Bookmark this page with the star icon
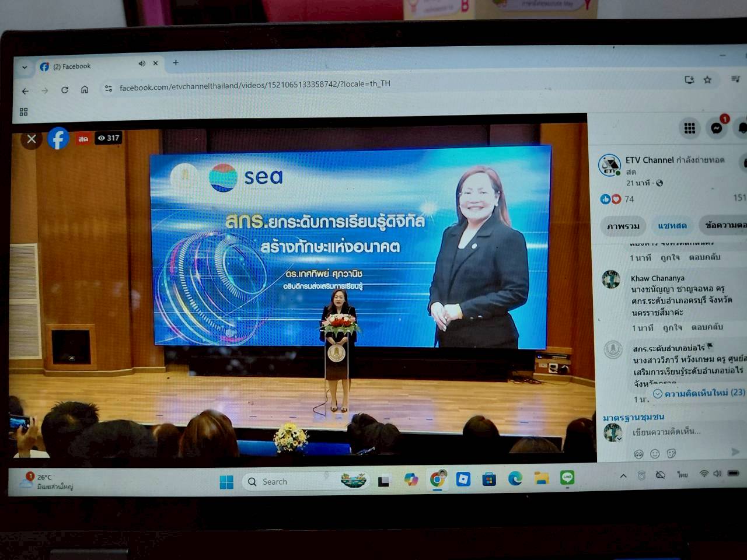747x560 pixels. [707, 80]
